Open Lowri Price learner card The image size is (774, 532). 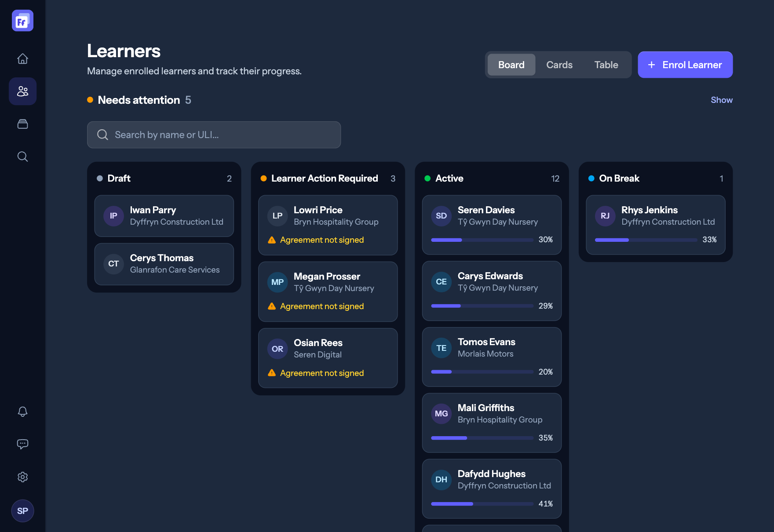click(328, 225)
